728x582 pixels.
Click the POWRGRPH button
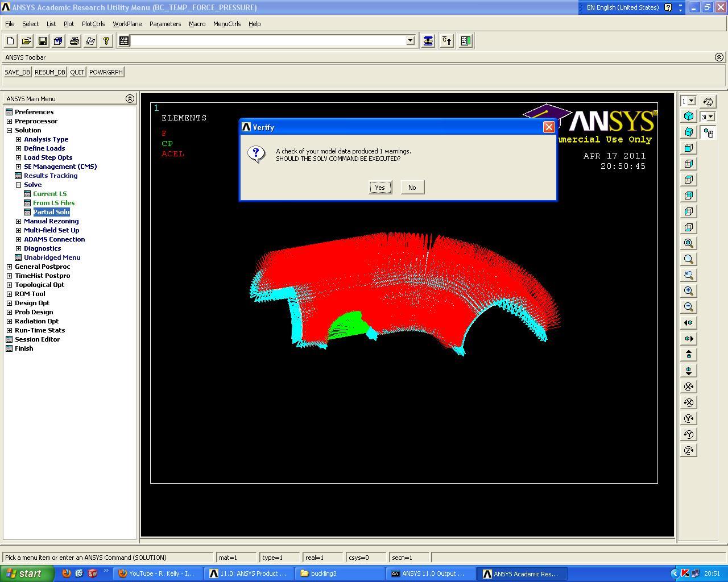click(106, 72)
